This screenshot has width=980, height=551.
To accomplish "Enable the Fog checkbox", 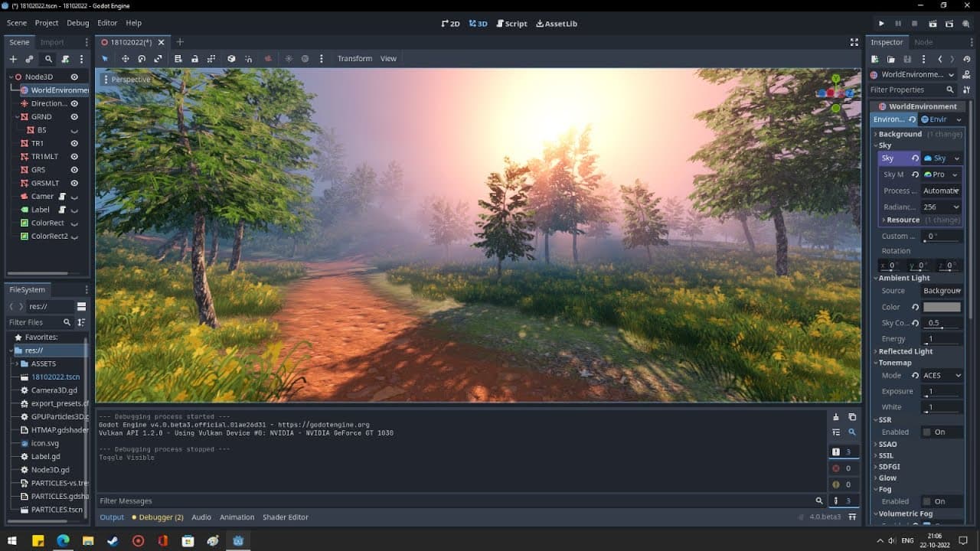I will coord(926,501).
